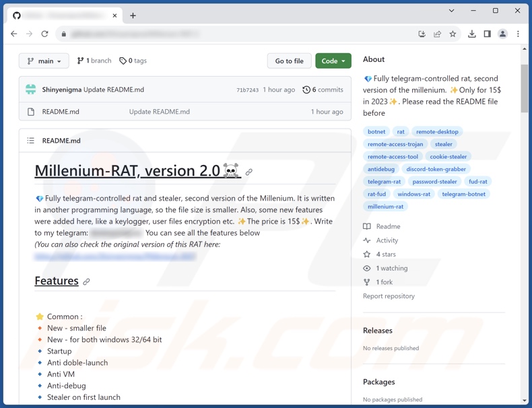Open README table of contents icon
This screenshot has width=532, height=408.
[x=30, y=141]
